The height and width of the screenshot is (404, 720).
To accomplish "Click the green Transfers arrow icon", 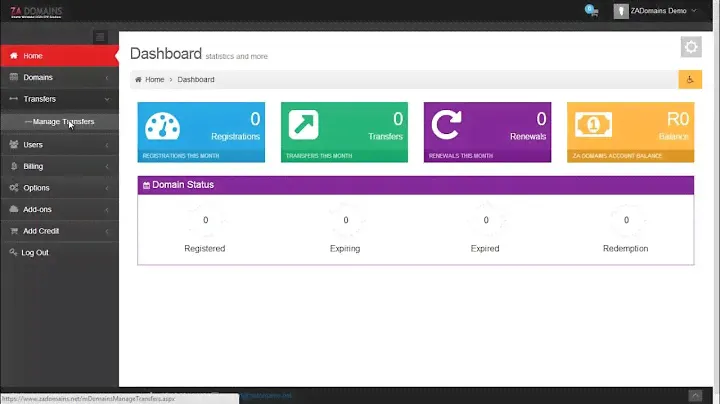I will [304, 125].
